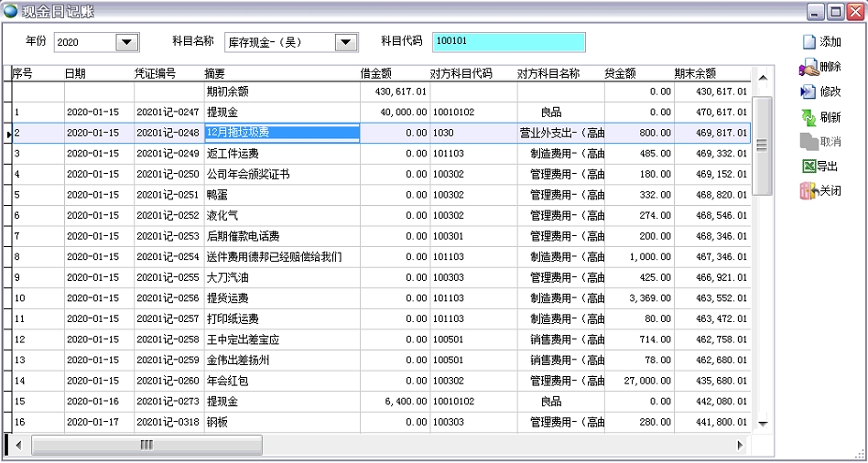
Task: Click the 删除 (Delete) icon button
Action: pos(809,67)
